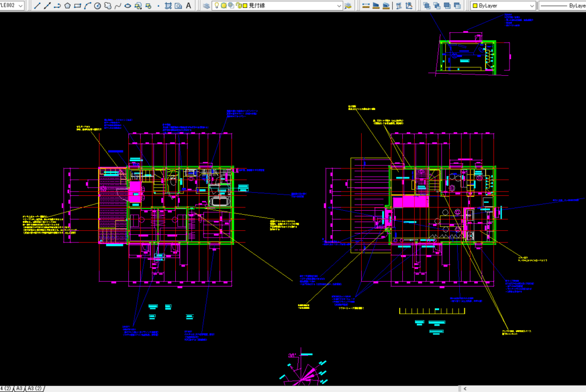Image resolution: width=586 pixels, height=392 pixels.
Task: Select the Arc draw tool
Action: (x=88, y=6)
